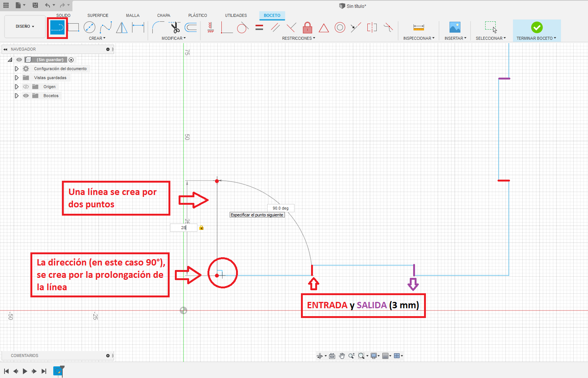
Task: Apply the Coincident constraint
Action: pos(227,27)
